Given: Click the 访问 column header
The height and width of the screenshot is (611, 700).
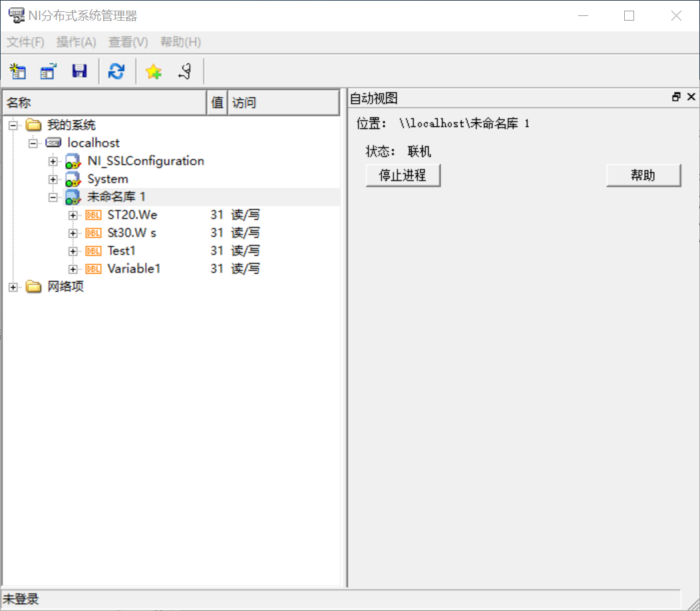Looking at the screenshot, I should point(283,102).
